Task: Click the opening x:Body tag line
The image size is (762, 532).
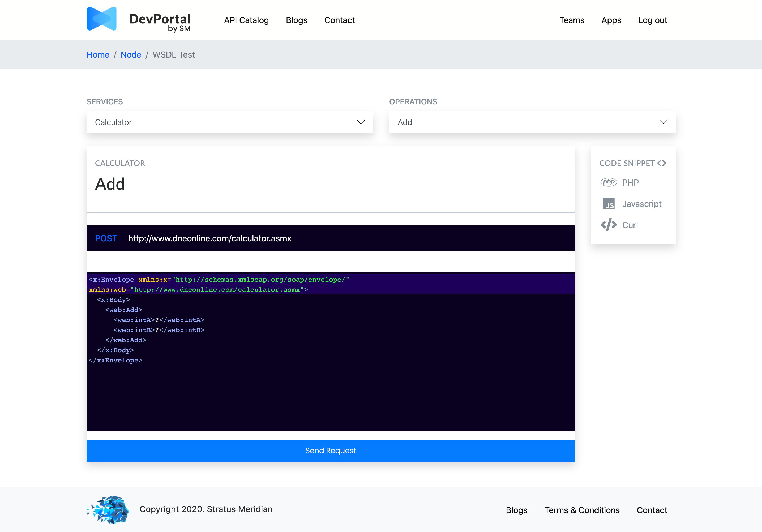Action: coord(113,300)
